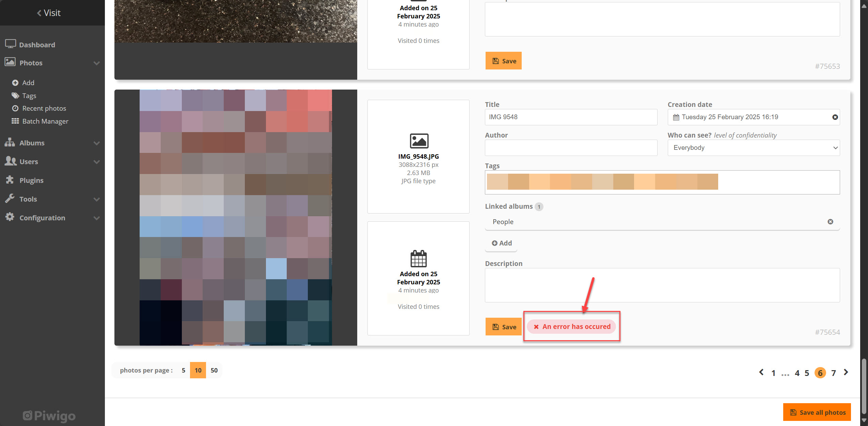Open Tags using the tag icon
The image size is (868, 426).
point(15,95)
